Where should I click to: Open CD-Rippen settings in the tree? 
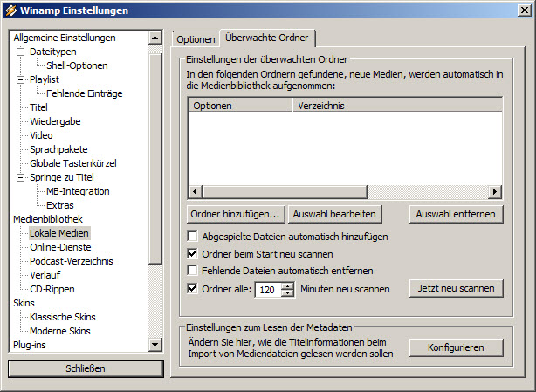point(52,289)
